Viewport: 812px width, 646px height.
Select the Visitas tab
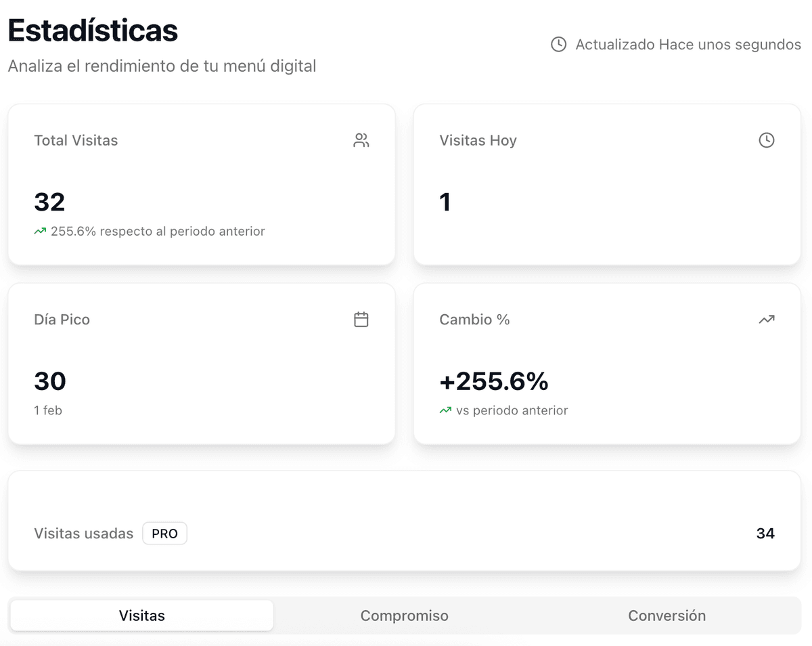point(142,616)
